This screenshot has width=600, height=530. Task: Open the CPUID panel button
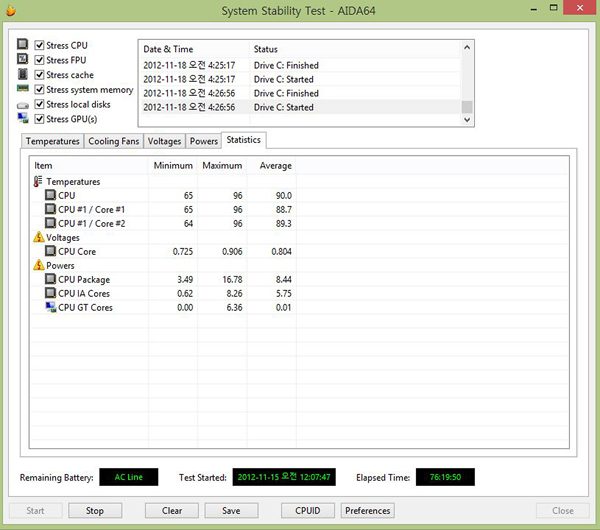(x=308, y=510)
